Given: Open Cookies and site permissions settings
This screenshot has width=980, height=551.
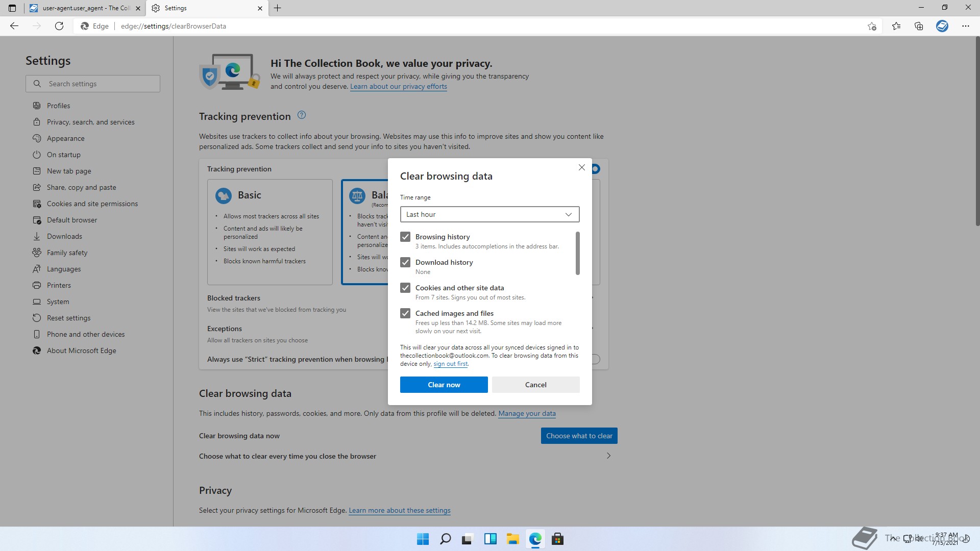Looking at the screenshot, I should 92,204.
